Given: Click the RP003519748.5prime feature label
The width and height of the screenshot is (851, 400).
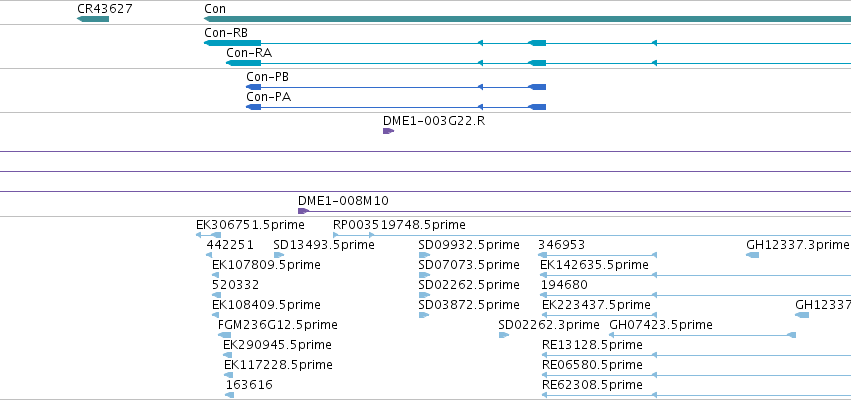Looking at the screenshot, I should (x=399, y=225).
